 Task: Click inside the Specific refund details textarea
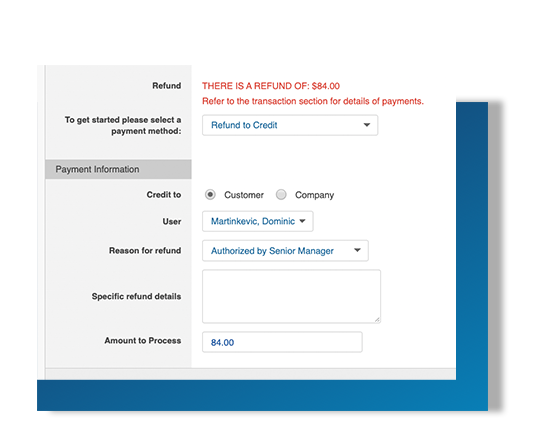pos(291,296)
